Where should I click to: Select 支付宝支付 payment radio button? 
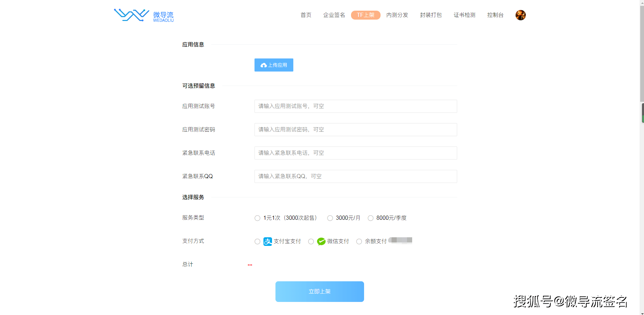point(257,241)
